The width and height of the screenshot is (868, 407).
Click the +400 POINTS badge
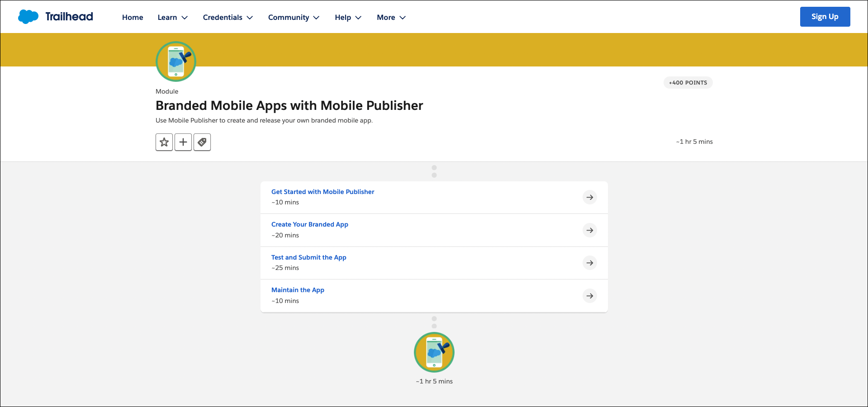(688, 83)
